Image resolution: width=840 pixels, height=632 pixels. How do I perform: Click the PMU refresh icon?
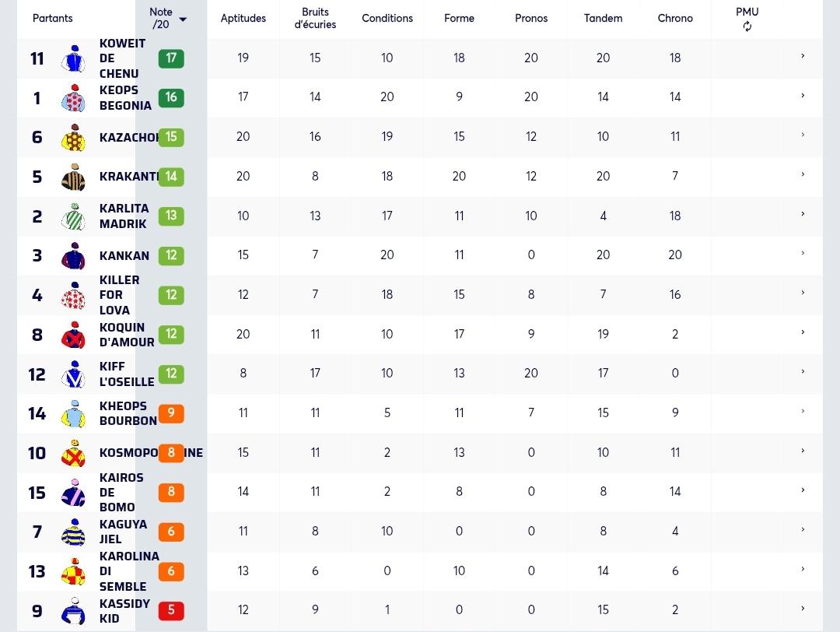point(747,26)
